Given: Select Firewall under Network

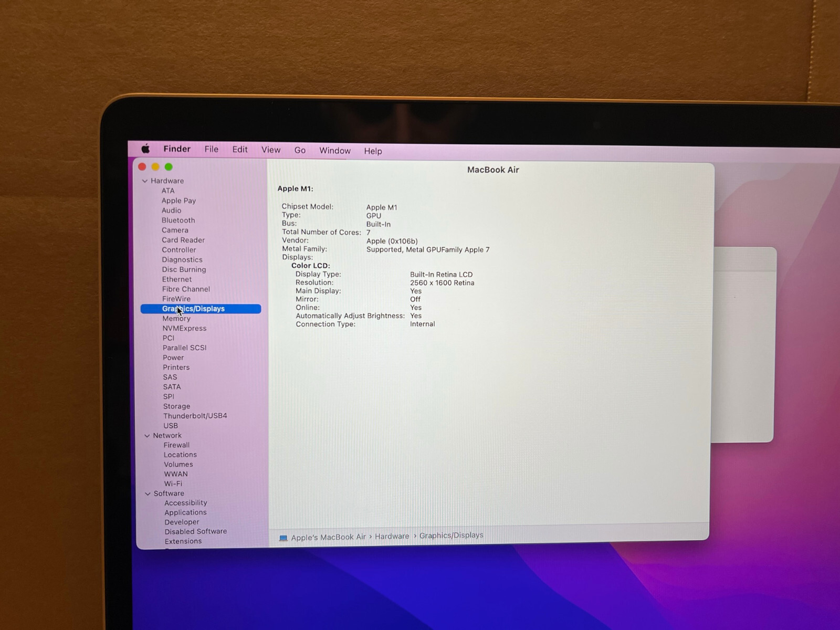Looking at the screenshot, I should tap(176, 445).
